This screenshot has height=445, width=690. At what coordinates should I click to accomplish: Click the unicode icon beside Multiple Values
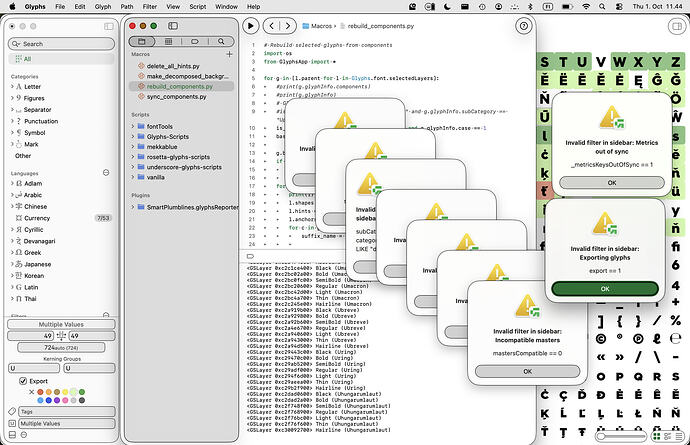[x=12, y=423]
